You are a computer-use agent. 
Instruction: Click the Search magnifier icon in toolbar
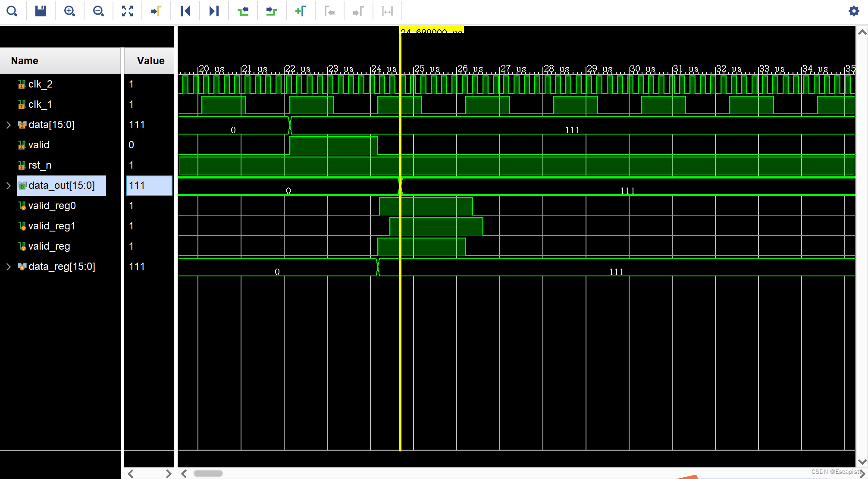pos(12,11)
